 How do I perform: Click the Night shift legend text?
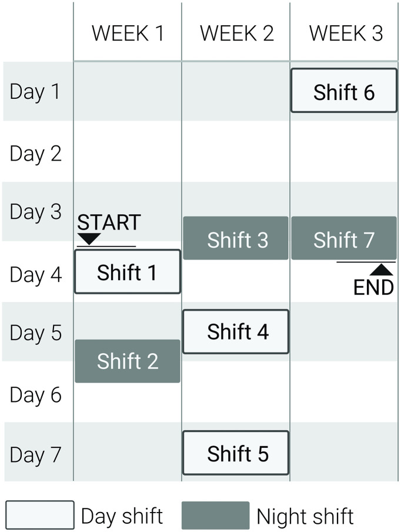(305, 516)
